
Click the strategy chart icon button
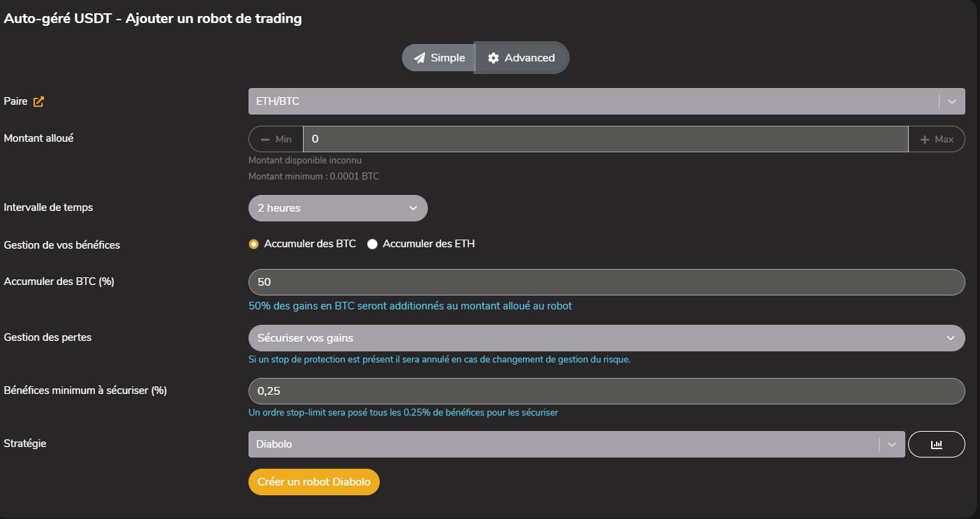[x=936, y=444]
